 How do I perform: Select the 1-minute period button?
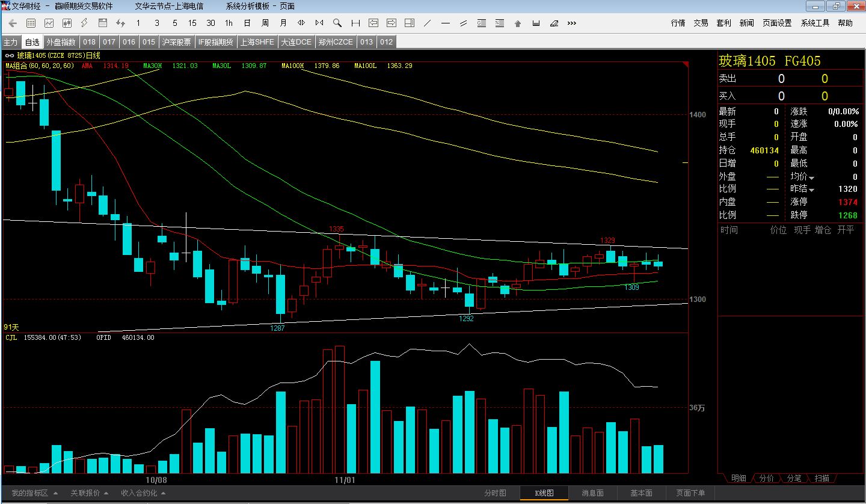pyautogui.click(x=139, y=23)
